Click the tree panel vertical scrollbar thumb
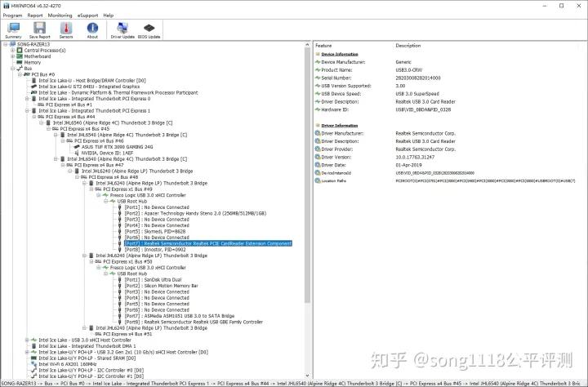The image size is (588, 387). [308, 175]
